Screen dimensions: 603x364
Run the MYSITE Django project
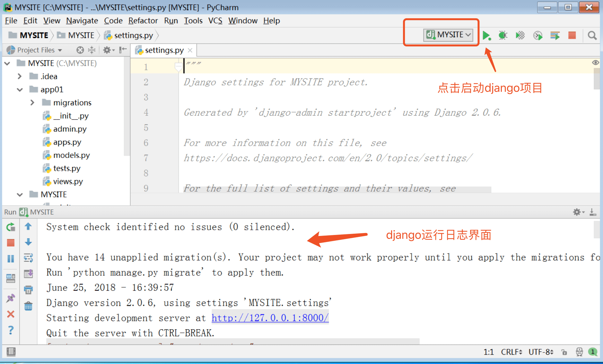pos(486,35)
